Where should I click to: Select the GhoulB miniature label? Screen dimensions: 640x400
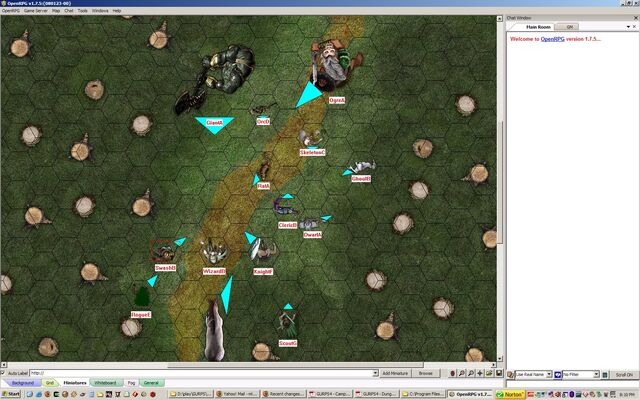point(361,179)
